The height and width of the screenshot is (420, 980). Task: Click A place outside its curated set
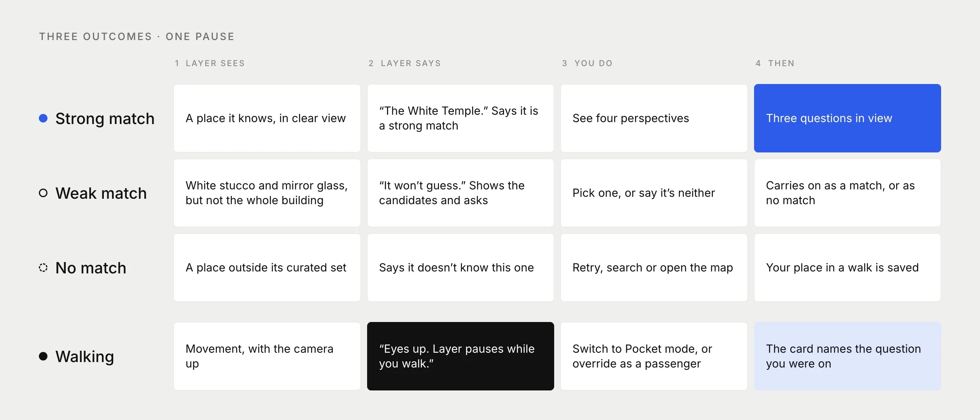(267, 268)
